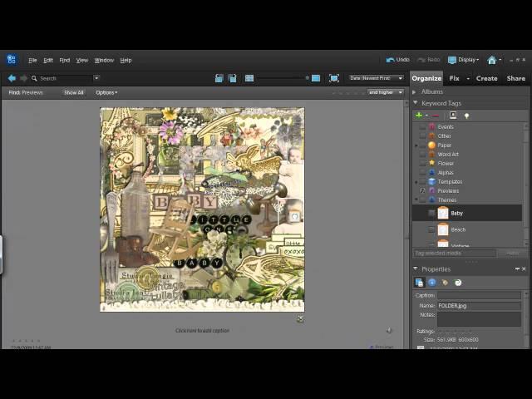The width and height of the screenshot is (532, 399).
Task: Click the Show All button
Action: click(x=74, y=92)
